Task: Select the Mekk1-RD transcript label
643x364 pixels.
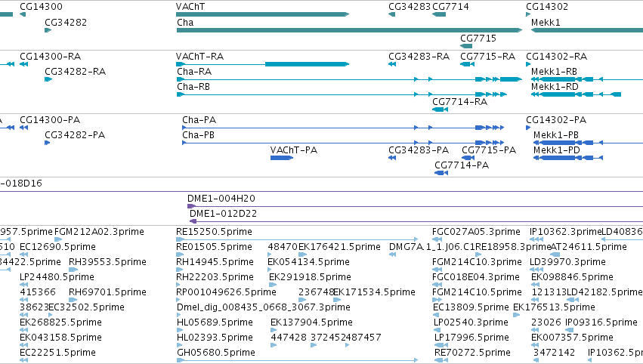Action: tap(555, 87)
